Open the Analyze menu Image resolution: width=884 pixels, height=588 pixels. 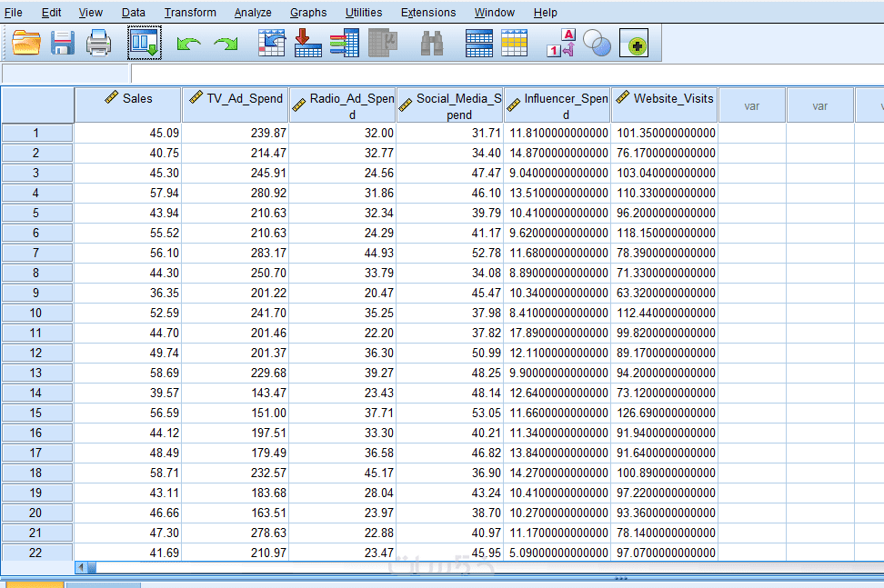click(x=253, y=13)
